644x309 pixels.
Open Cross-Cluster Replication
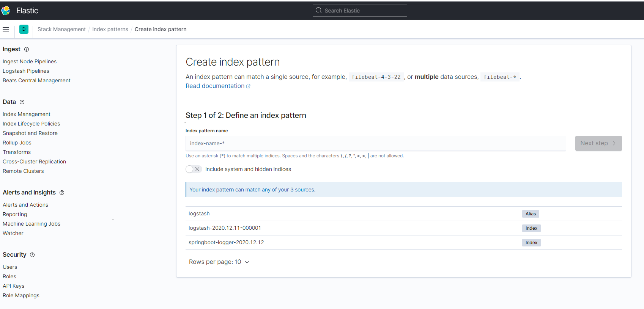[34, 162]
